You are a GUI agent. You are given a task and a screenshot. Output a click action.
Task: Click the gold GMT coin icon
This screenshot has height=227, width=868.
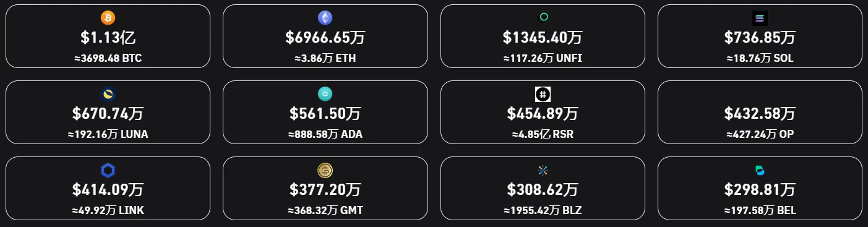coord(325,171)
